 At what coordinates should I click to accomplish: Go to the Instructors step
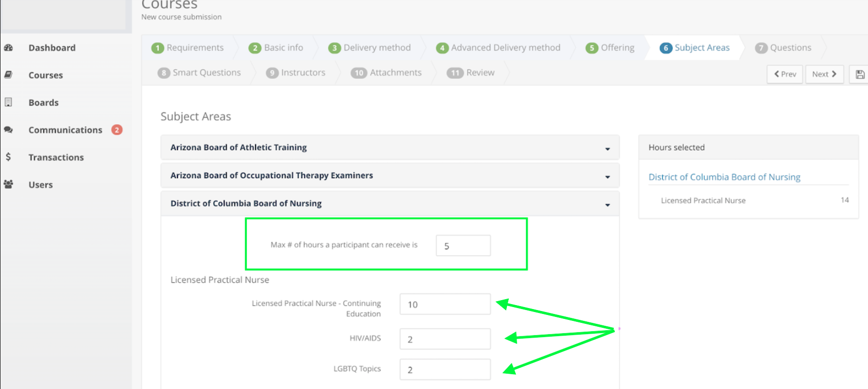[x=303, y=73]
